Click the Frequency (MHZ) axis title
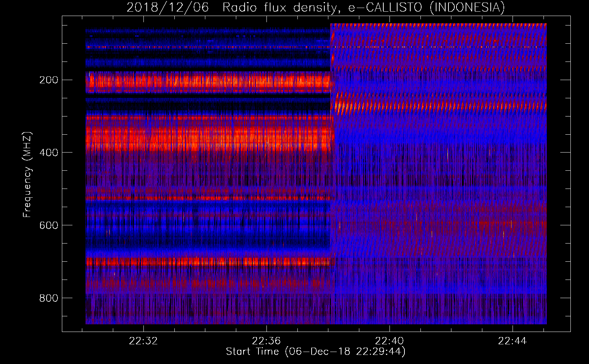Image resolution: width=589 pixels, height=364 pixels. [27, 174]
